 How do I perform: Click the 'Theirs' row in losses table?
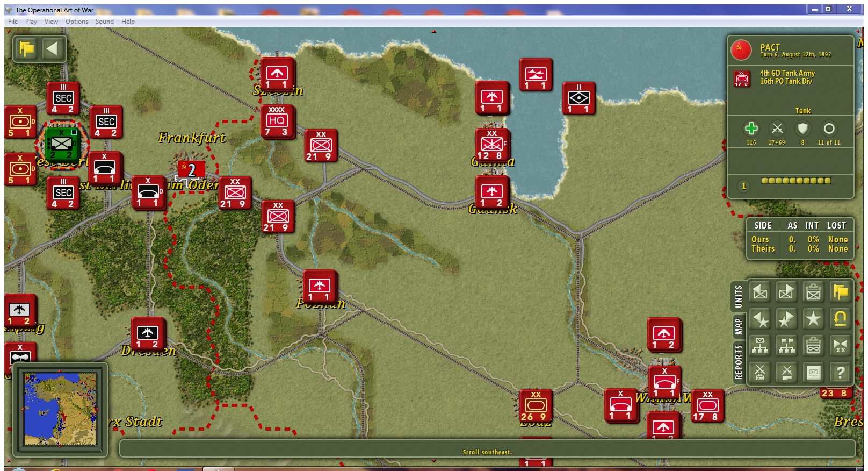(x=800, y=249)
